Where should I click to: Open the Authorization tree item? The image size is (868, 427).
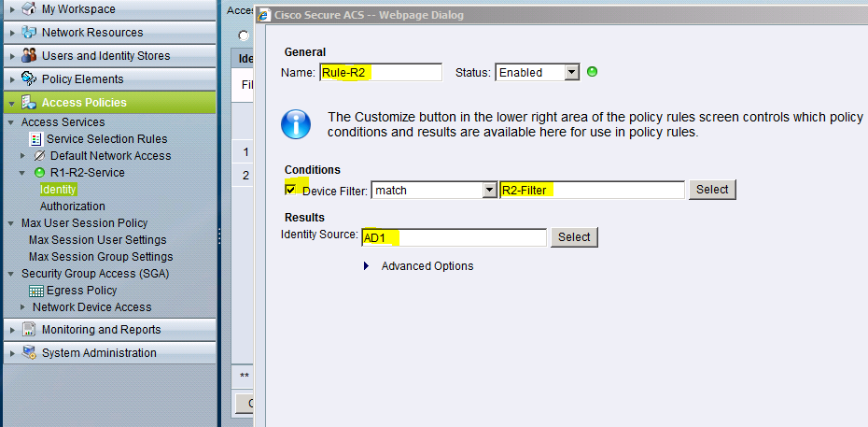click(73, 206)
